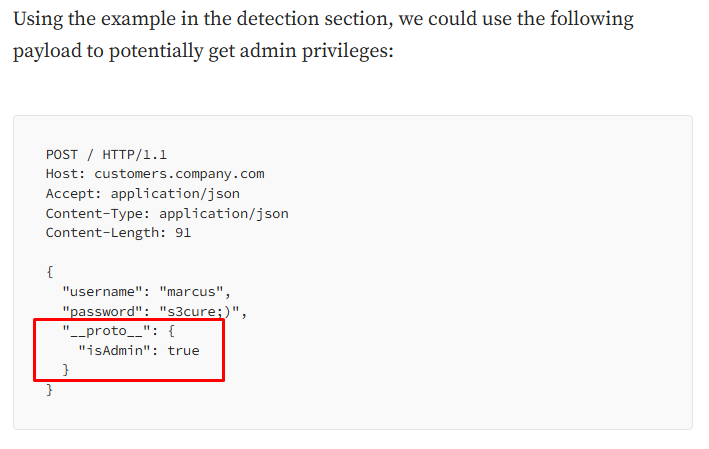Click the "s3cure;)" password value
709x449 pixels.
pos(199,311)
